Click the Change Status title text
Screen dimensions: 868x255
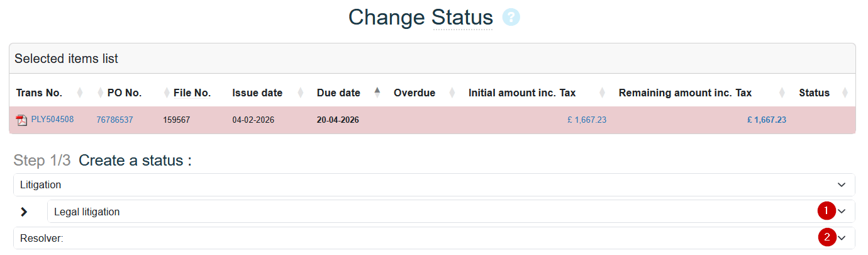pyautogui.click(x=420, y=18)
